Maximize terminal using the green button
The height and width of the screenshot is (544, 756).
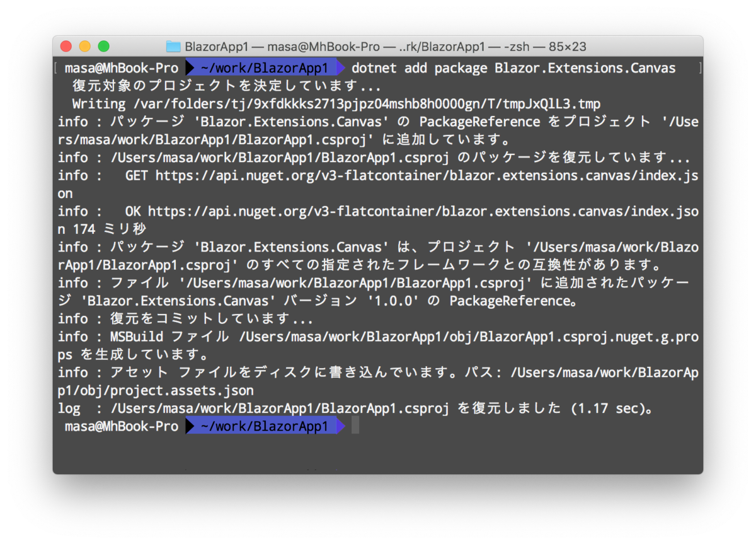point(104,46)
